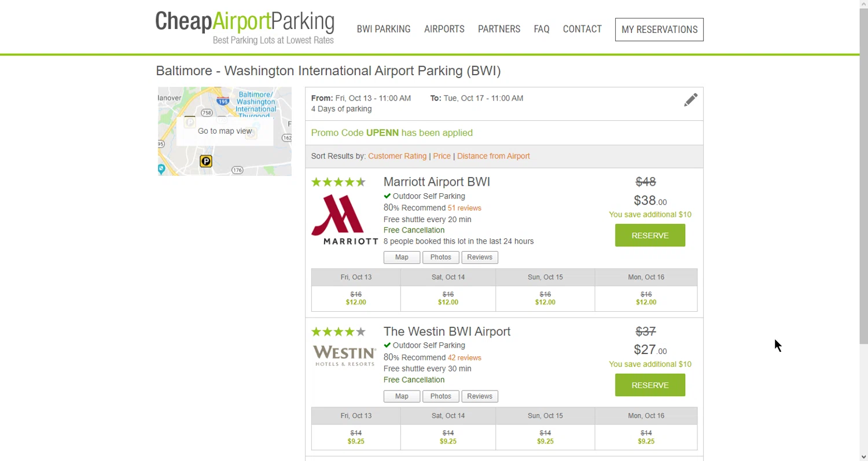View Westin 42 reviews link
The height and width of the screenshot is (461, 868).
point(465,358)
